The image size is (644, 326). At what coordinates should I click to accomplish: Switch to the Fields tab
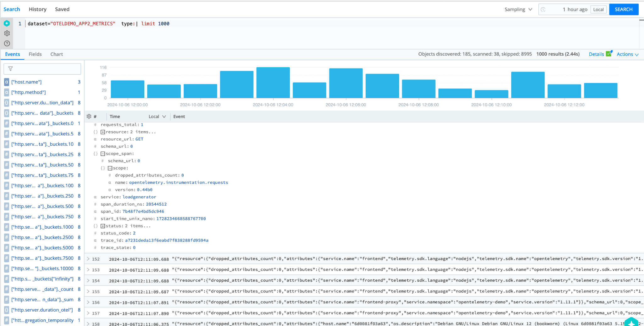[35, 54]
